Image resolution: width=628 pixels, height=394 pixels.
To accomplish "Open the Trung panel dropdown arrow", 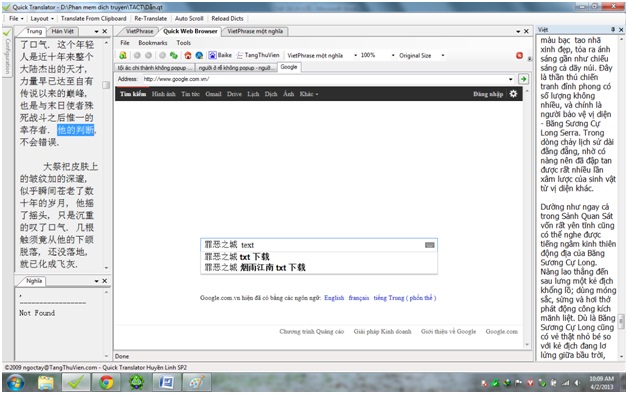I will click(97, 31).
